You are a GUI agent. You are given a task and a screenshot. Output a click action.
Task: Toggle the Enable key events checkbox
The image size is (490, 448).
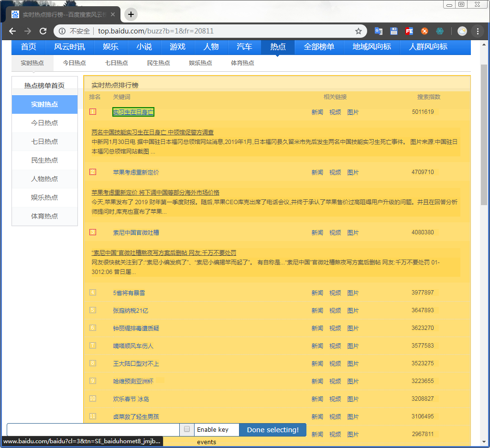[x=187, y=429]
